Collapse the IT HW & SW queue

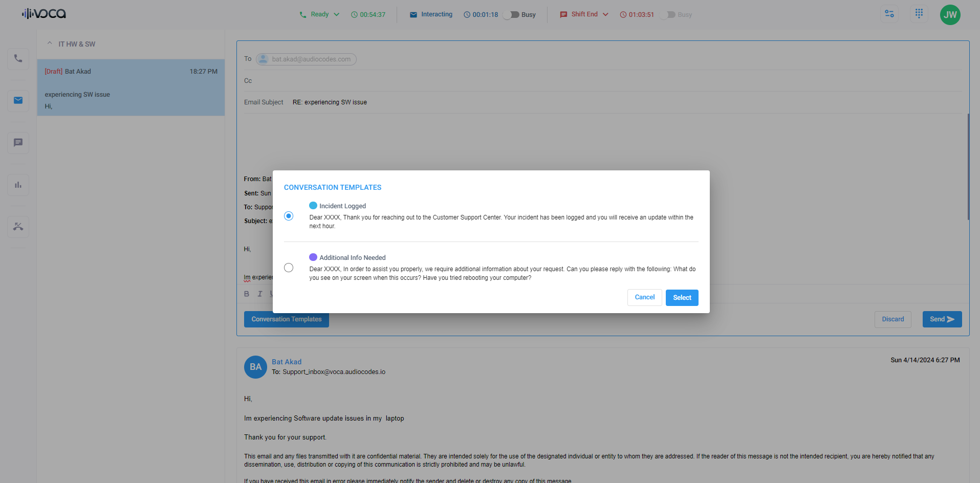[x=50, y=43]
